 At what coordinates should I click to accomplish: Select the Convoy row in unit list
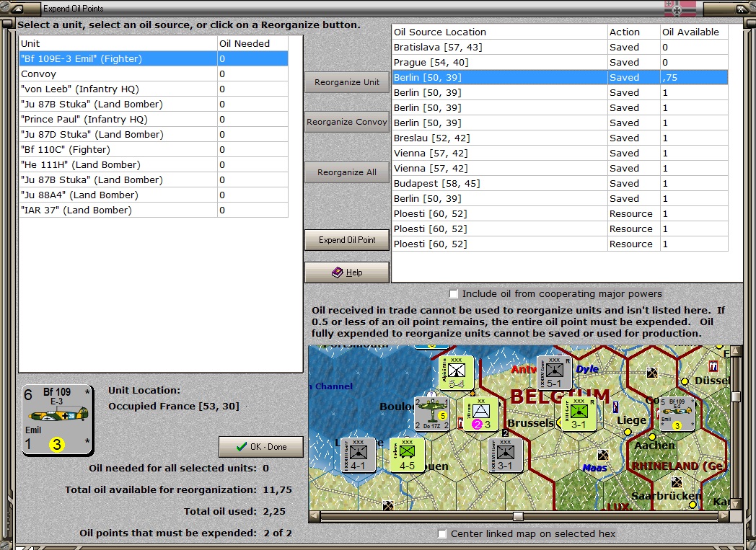[x=154, y=74]
